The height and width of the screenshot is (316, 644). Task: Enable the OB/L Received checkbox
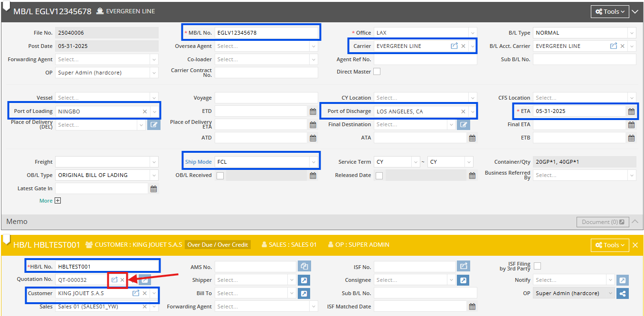pyautogui.click(x=220, y=175)
